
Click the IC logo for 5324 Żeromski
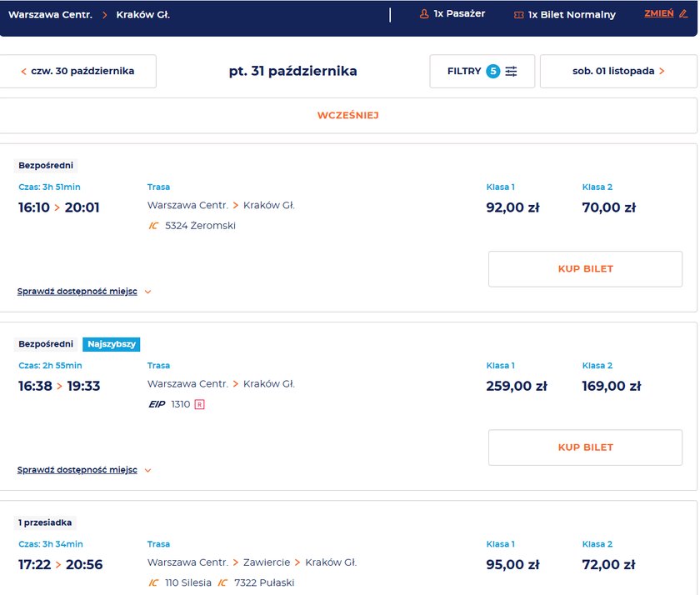[153, 226]
